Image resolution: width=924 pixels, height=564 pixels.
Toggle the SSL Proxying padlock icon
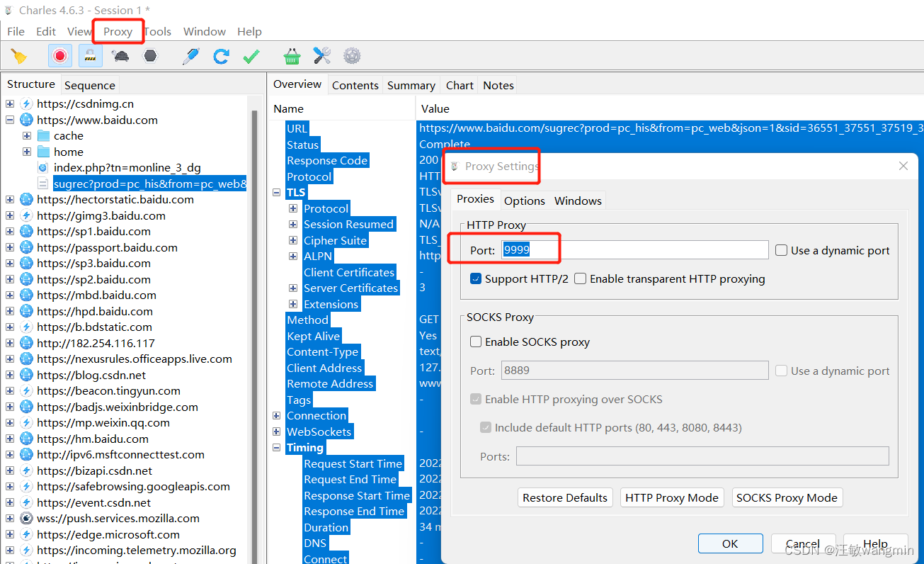(89, 56)
